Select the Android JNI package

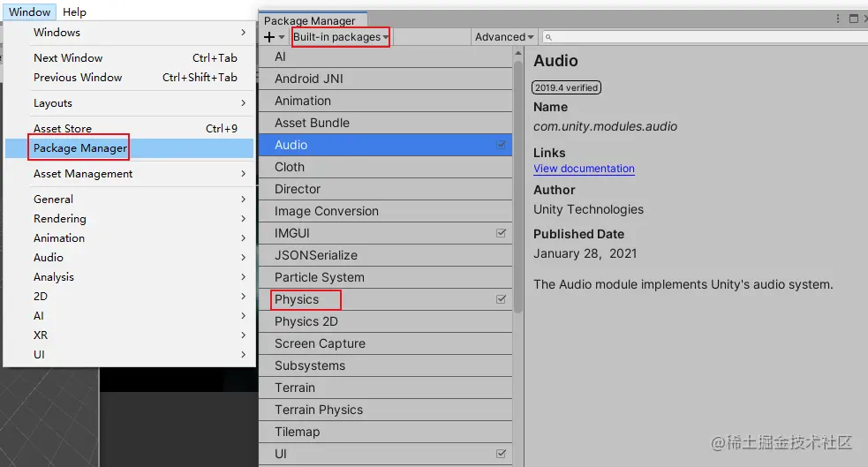385,79
